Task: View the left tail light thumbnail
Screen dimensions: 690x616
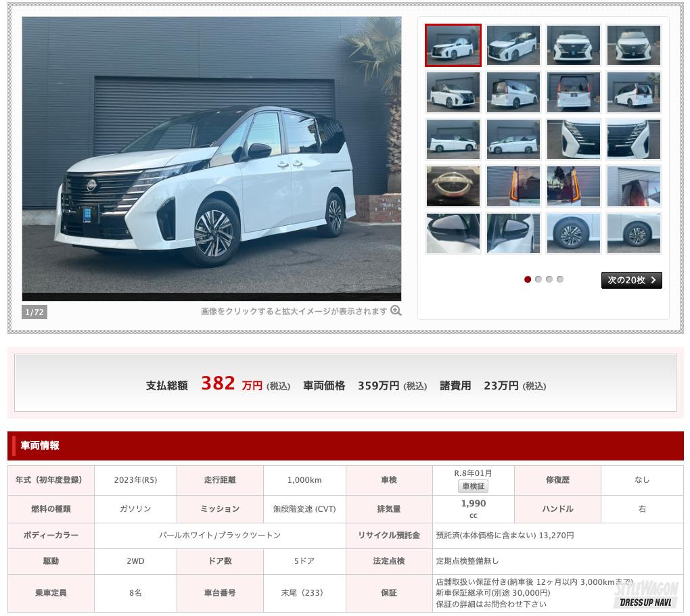Action: click(513, 186)
